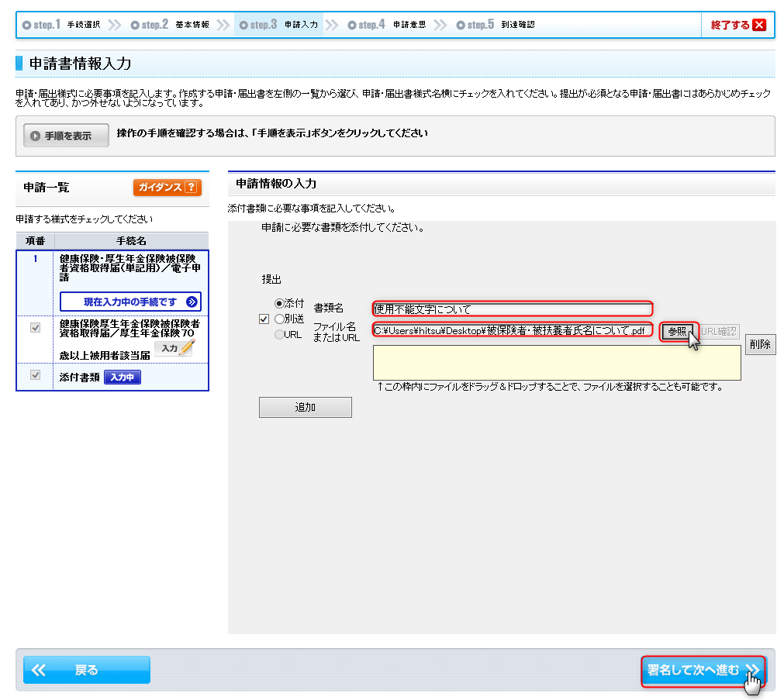Click the 終了する red X icon
Image resolution: width=784 pixels, height=700 pixels.
tap(758, 25)
